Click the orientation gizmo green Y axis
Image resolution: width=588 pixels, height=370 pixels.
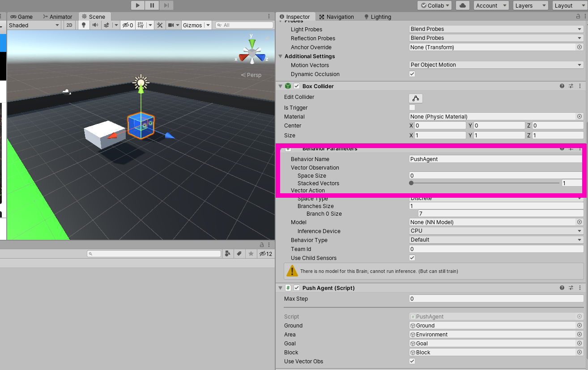click(252, 43)
